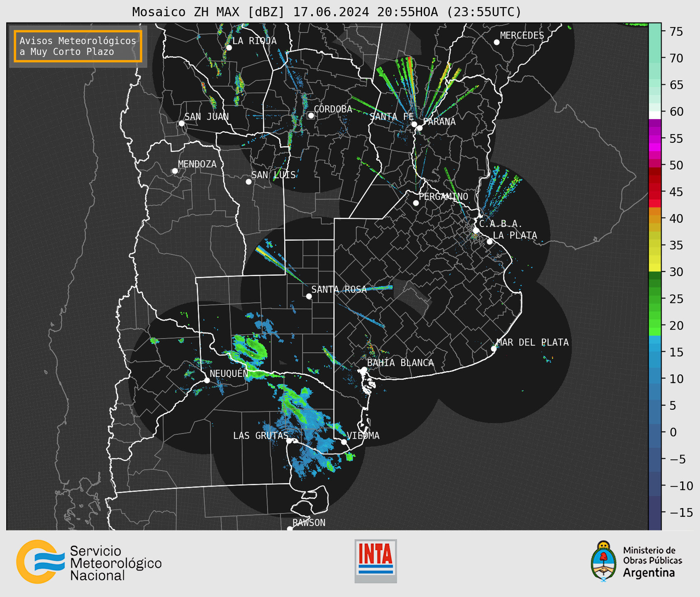Click the map title Mosaico ZH MAX

tap(327, 12)
